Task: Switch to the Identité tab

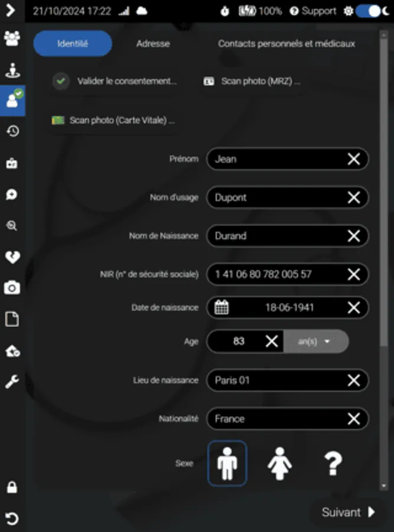Action: click(73, 43)
